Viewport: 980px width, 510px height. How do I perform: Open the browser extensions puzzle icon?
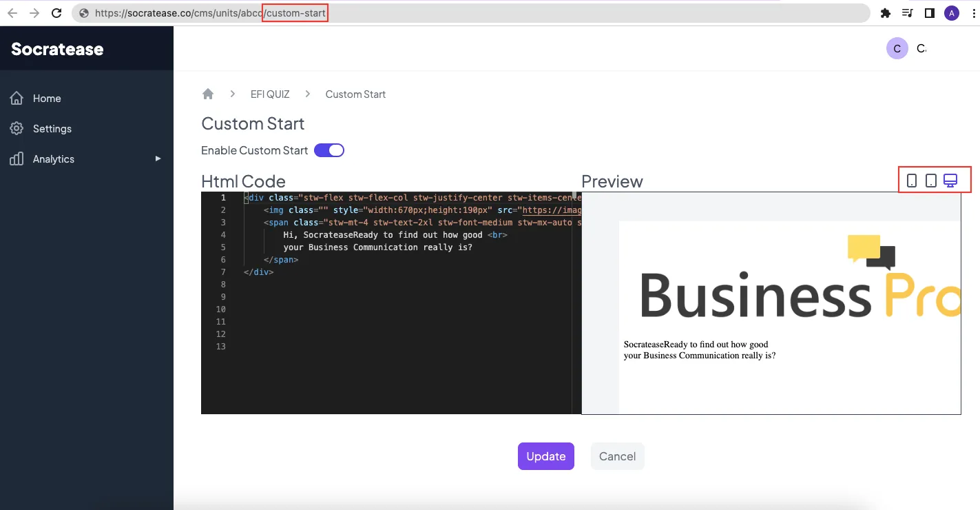click(886, 13)
